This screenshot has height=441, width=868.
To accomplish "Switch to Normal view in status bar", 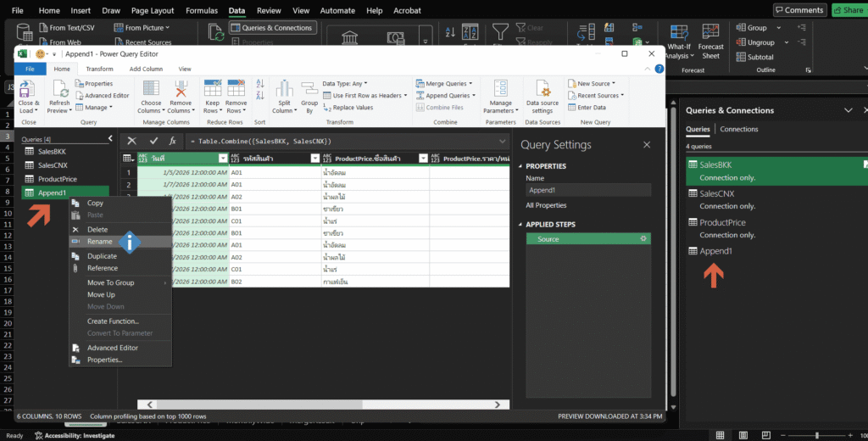I will tap(721, 435).
